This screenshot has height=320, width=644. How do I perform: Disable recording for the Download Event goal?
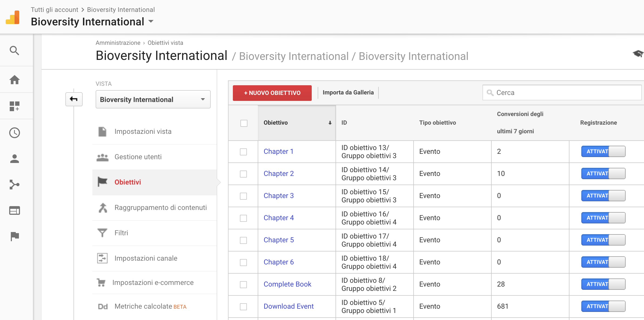pyautogui.click(x=603, y=306)
